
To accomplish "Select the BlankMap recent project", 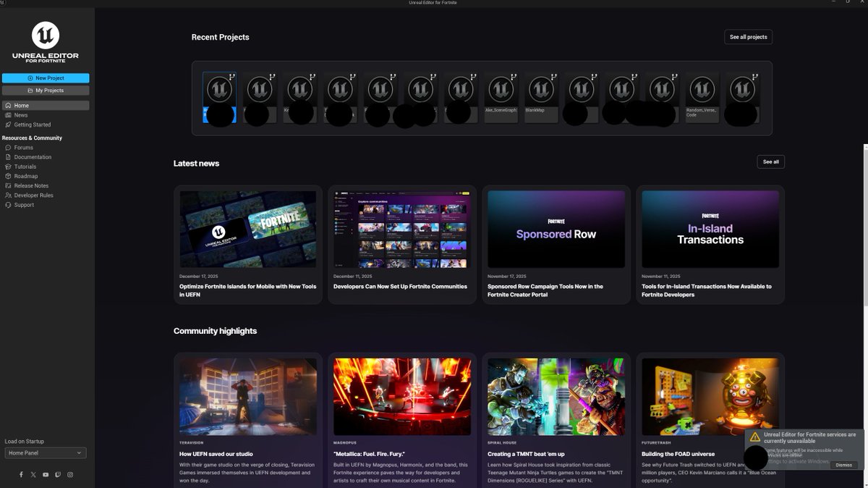I will tap(541, 97).
